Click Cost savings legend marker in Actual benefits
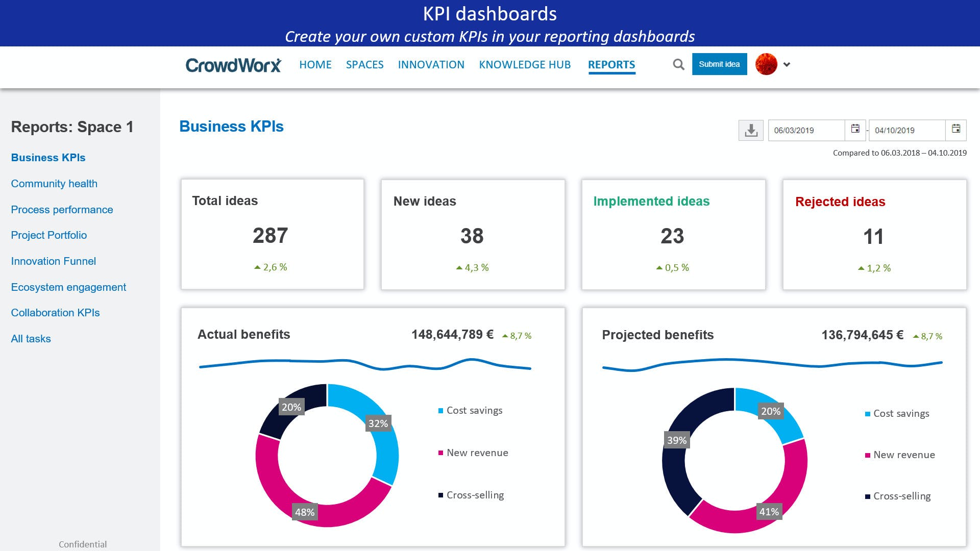The image size is (980, 551). pos(440,411)
